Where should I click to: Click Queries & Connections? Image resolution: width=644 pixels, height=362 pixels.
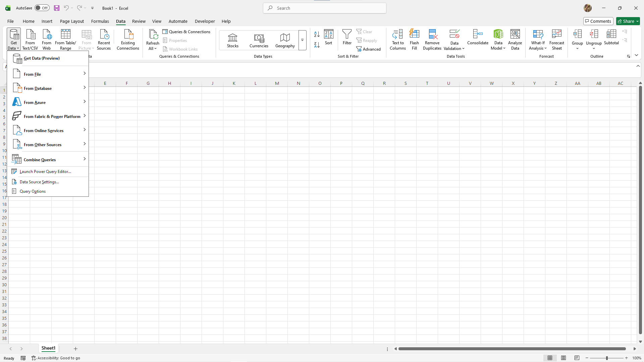pos(186,32)
